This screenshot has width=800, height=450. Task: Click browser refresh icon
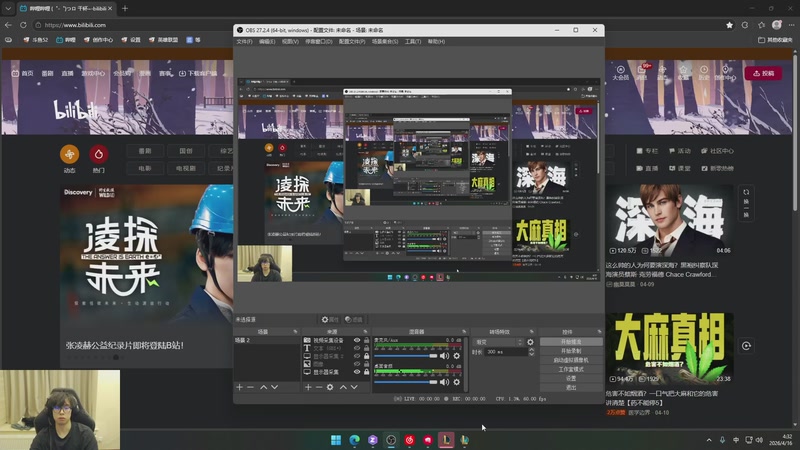click(x=23, y=24)
